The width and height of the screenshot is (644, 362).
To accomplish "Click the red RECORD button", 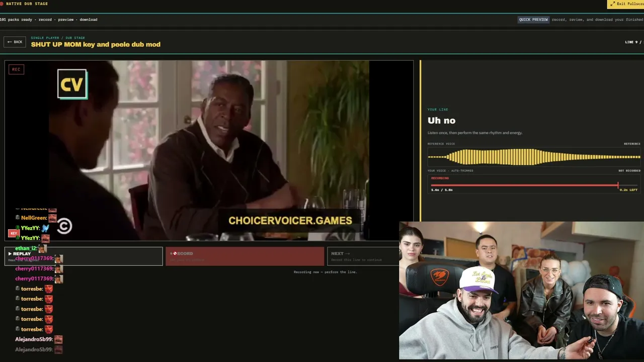I will (245, 256).
